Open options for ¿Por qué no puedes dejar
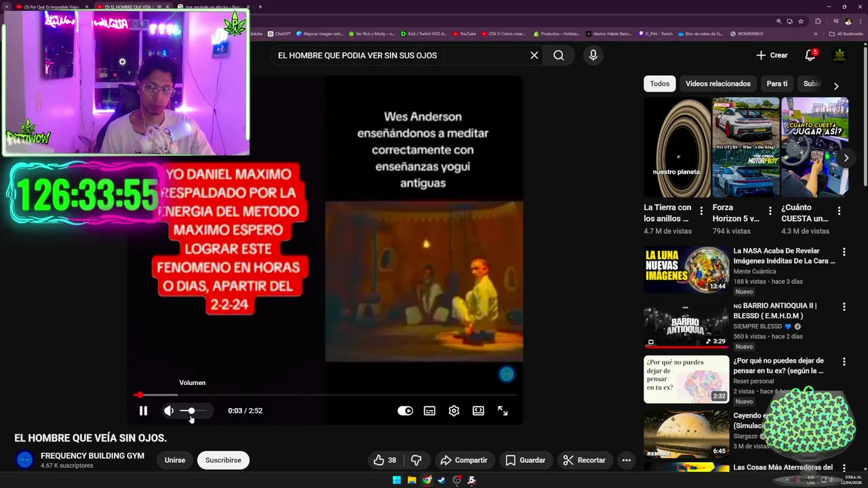The height and width of the screenshot is (488, 868). (844, 362)
